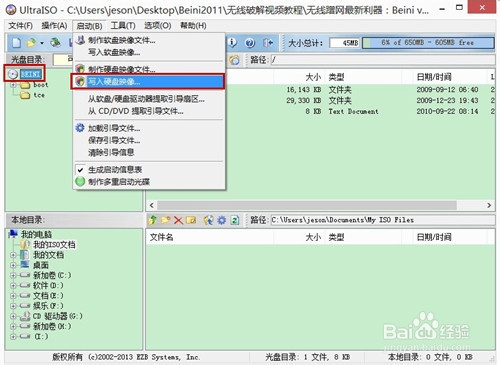Viewport: 500px width, 365px height.
Task: Click the New image toolbar icon
Action: pyautogui.click(x=16, y=43)
